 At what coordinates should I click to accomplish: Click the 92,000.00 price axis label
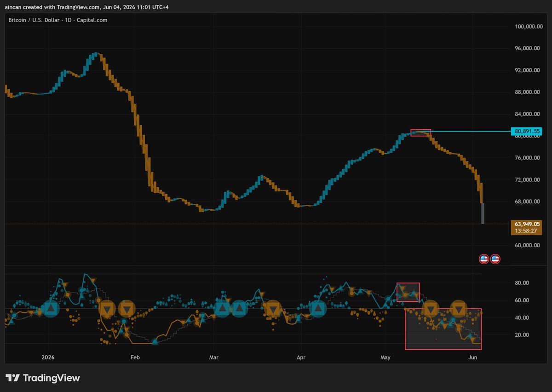(528, 70)
